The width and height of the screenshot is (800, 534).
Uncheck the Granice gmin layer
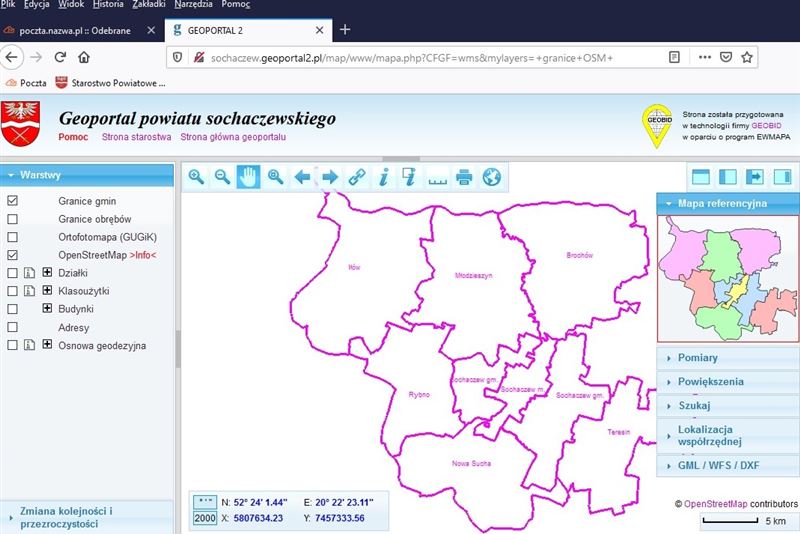pos(13,201)
